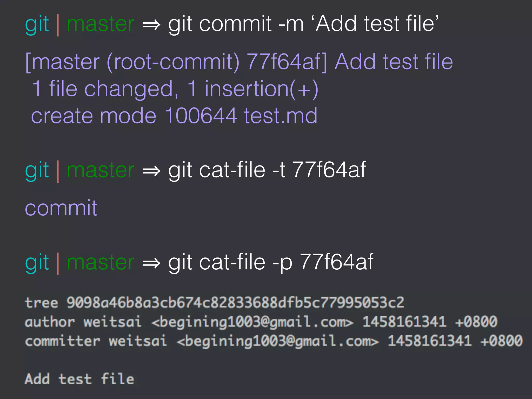The height and width of the screenshot is (399, 532).
Task: Click the 100644 file mode number
Action: (201, 116)
